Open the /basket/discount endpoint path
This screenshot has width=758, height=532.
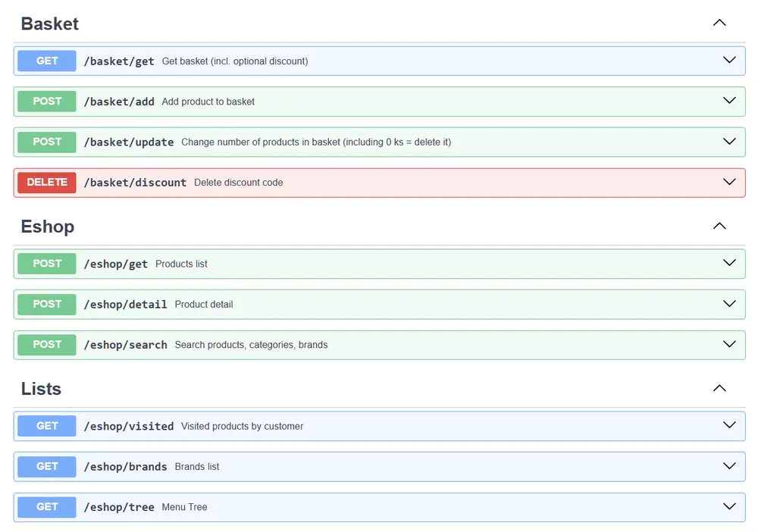click(135, 183)
